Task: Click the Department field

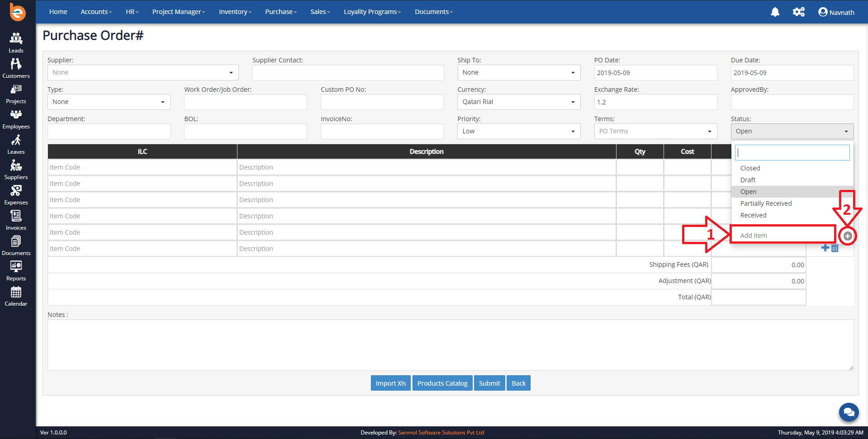Action: tap(109, 131)
